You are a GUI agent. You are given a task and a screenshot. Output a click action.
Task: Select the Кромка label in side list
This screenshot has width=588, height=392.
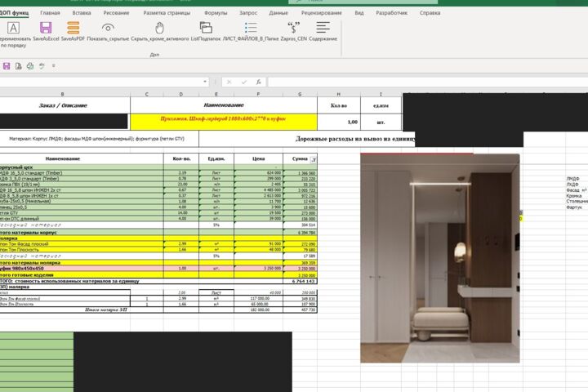tap(574, 196)
